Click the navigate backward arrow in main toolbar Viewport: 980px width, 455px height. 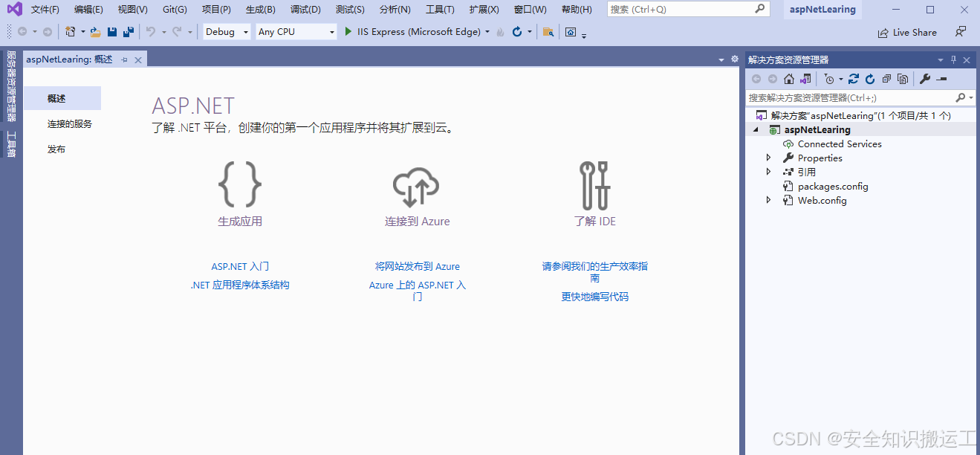(x=22, y=32)
